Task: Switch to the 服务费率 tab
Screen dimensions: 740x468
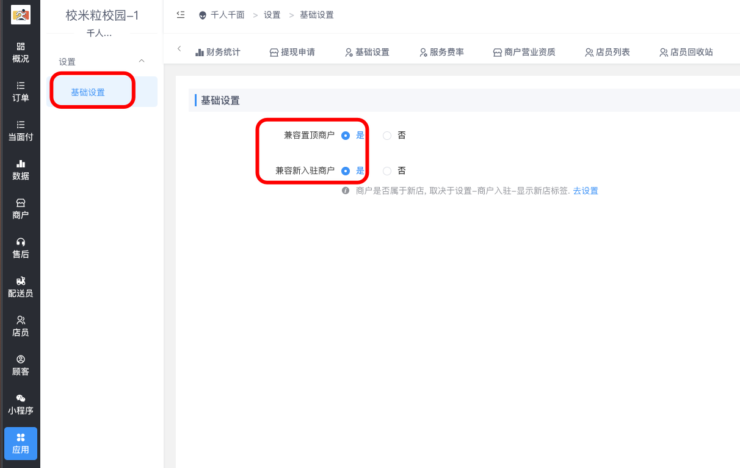Action: (441, 52)
